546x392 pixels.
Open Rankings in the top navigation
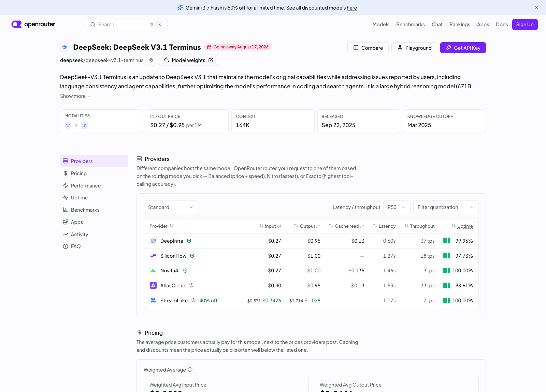[460, 25]
